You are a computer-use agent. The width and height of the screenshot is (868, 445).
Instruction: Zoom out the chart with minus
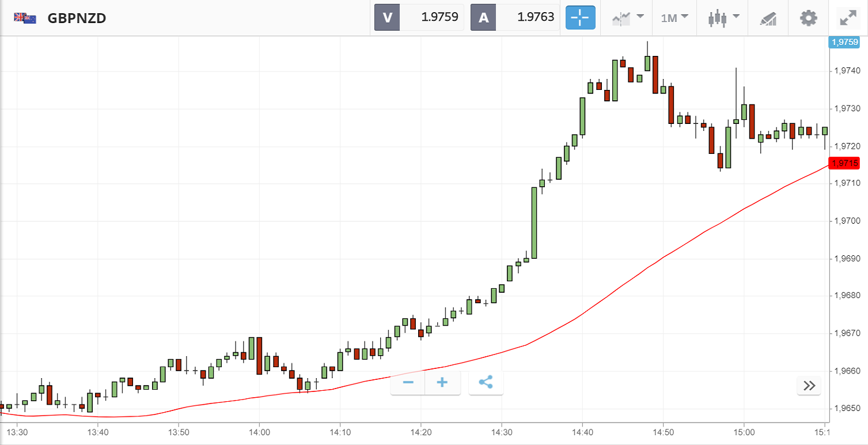408,383
